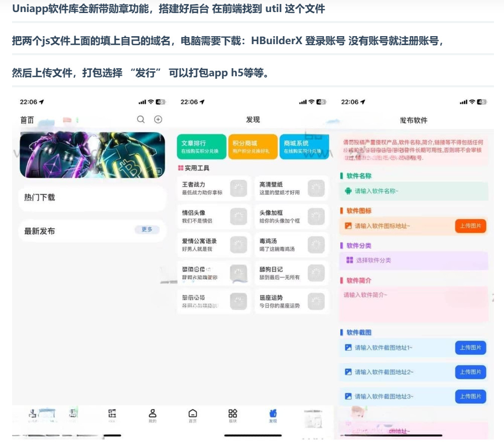The height and width of the screenshot is (448, 504).
Task: Open the blue 商城系统 card
Action: pyautogui.click(x=304, y=146)
